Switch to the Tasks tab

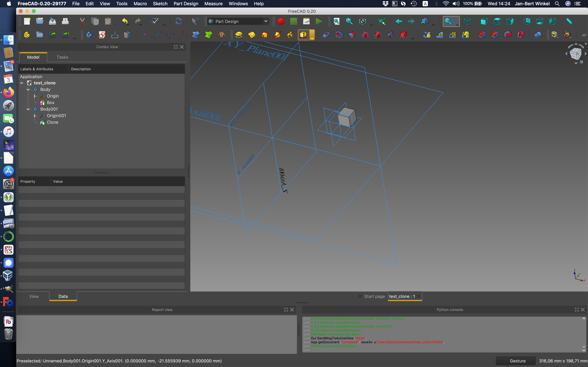tap(62, 57)
